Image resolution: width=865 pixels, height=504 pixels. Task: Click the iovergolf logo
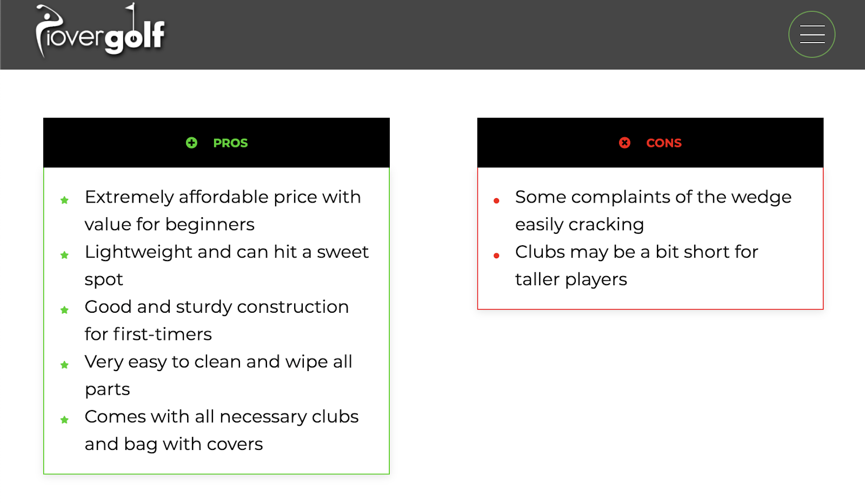pos(100,30)
